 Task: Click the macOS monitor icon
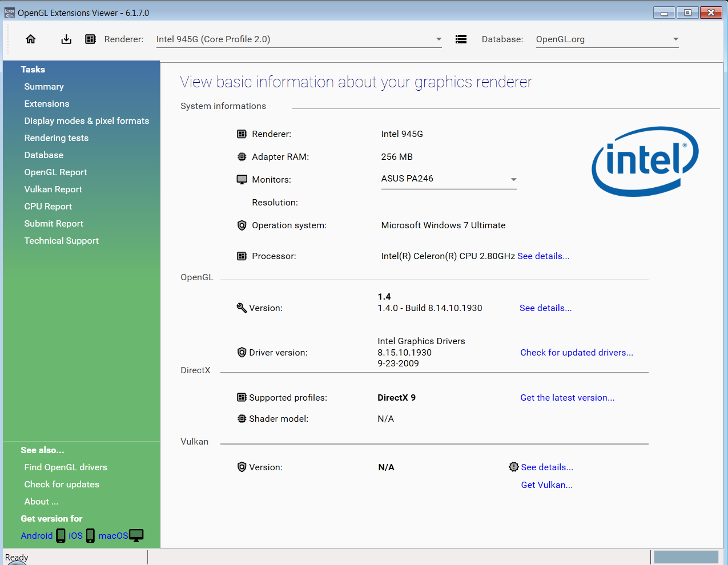click(x=136, y=535)
